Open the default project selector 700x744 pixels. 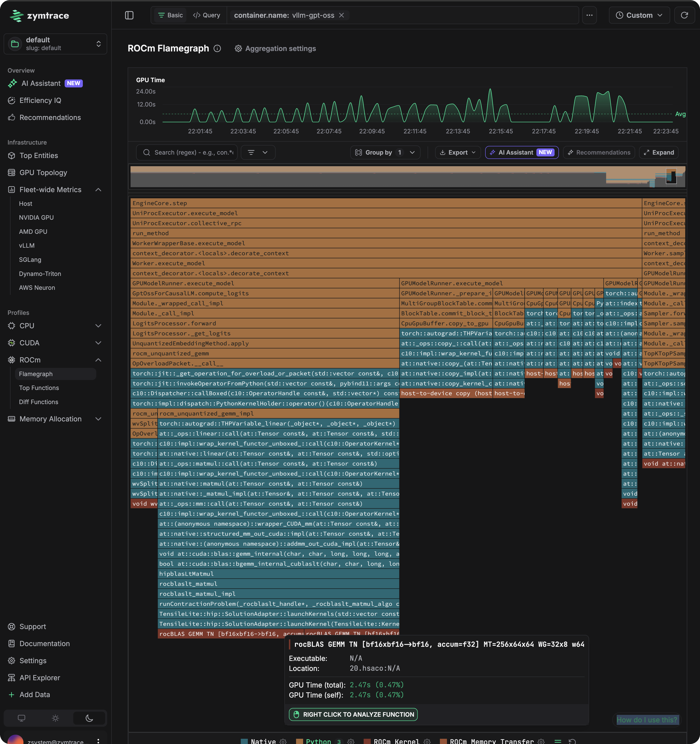click(x=55, y=44)
